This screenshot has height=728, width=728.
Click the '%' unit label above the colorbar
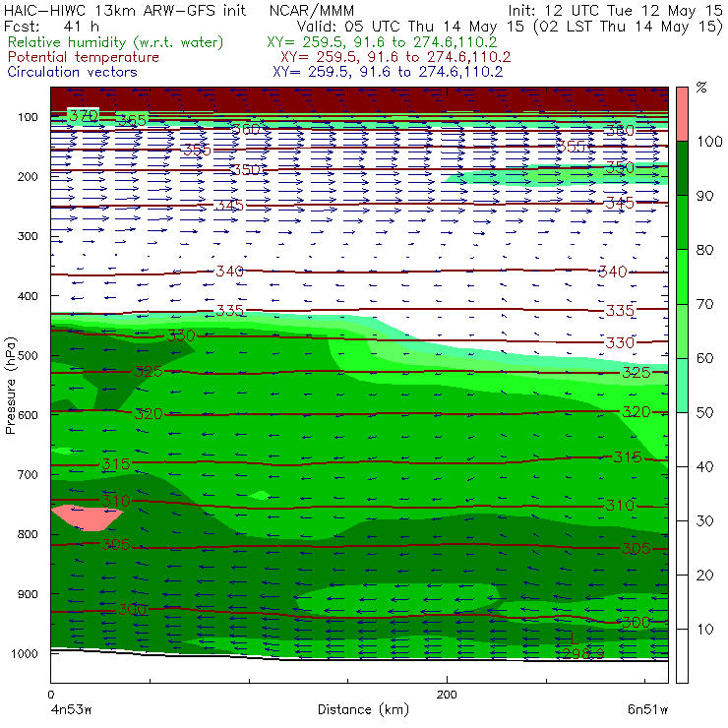point(701,88)
